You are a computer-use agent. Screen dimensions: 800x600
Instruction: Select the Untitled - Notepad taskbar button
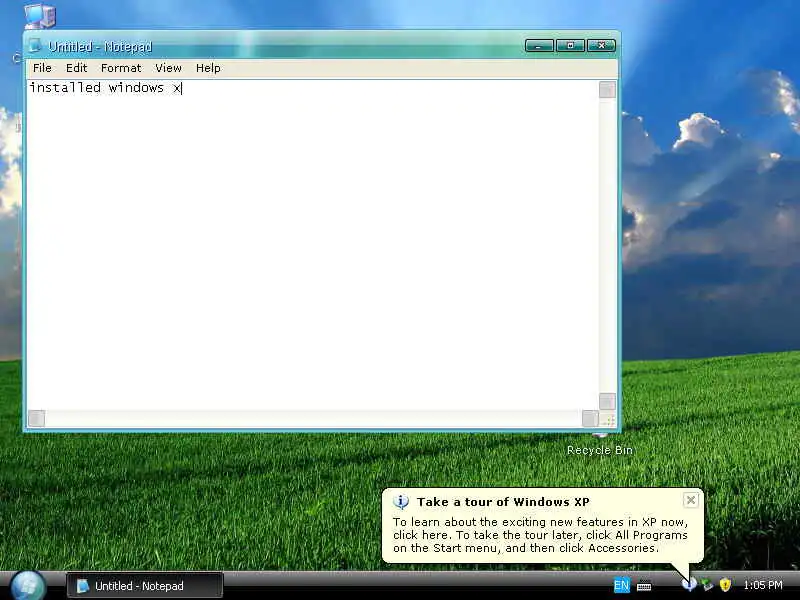(x=145, y=586)
